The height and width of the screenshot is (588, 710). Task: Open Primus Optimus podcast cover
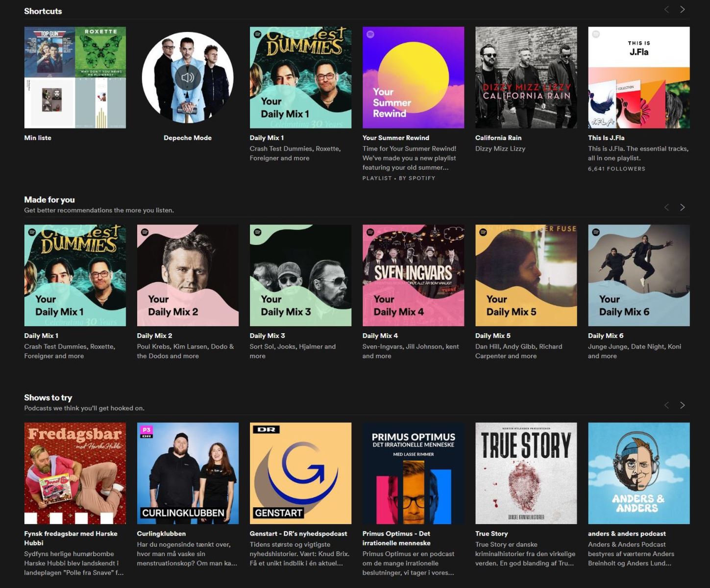coord(413,473)
